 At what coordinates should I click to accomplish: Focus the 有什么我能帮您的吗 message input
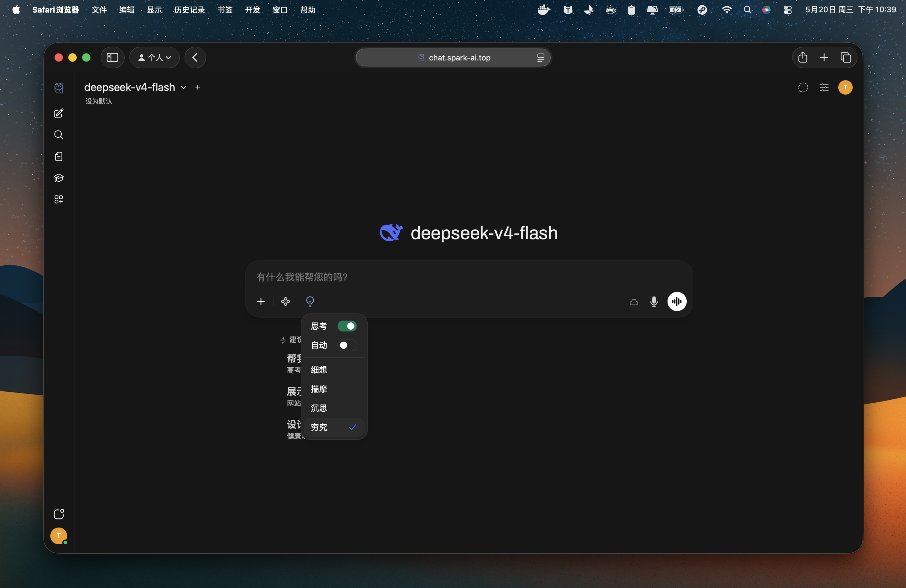pyautogui.click(x=468, y=277)
